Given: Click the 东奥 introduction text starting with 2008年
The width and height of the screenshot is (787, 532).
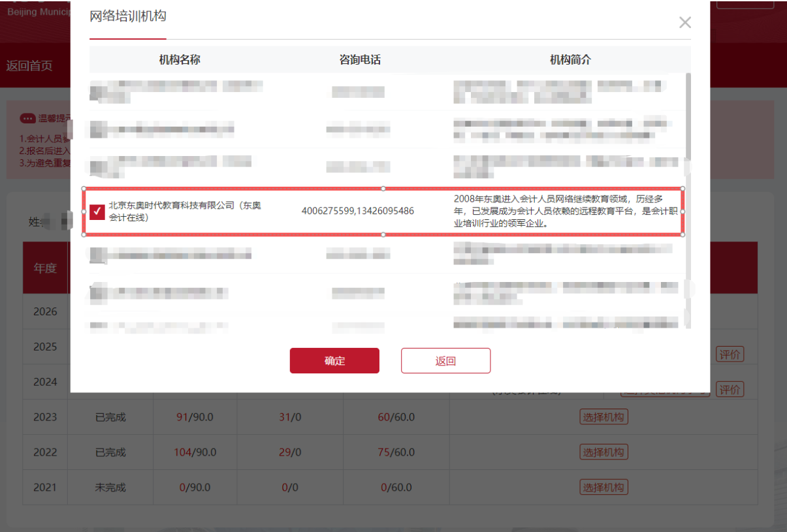Looking at the screenshot, I should (x=562, y=211).
